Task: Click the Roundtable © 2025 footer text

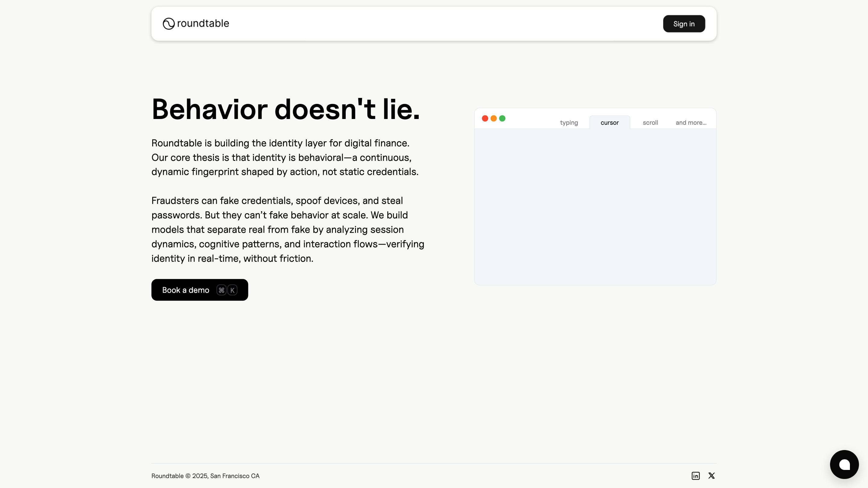Action: 205,476
